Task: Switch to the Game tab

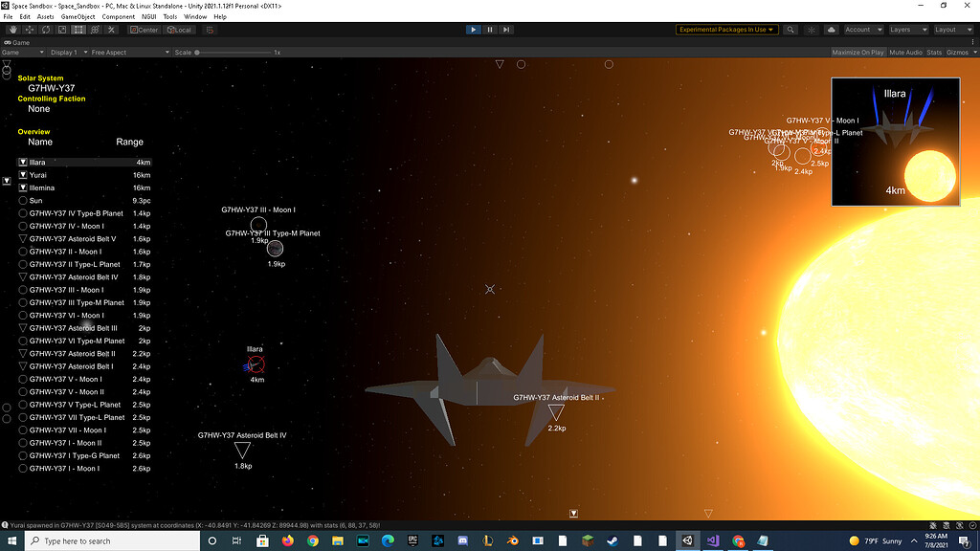Action: tap(16, 42)
